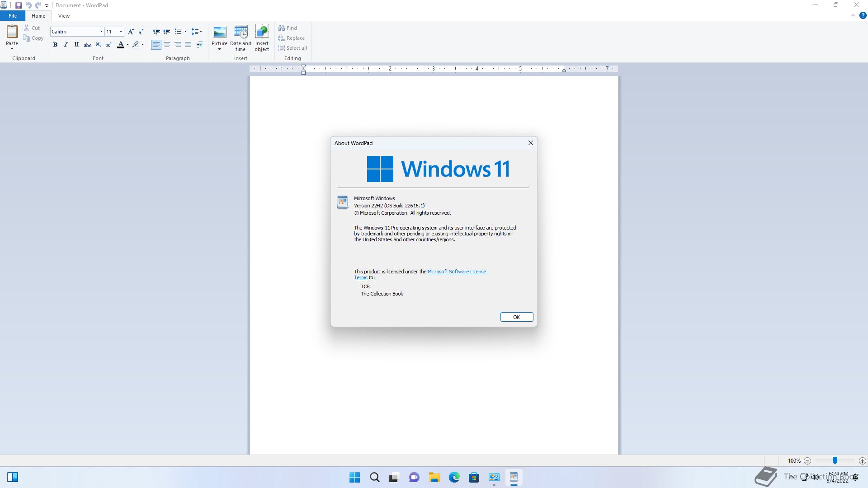Switch to the View tab

tap(64, 16)
